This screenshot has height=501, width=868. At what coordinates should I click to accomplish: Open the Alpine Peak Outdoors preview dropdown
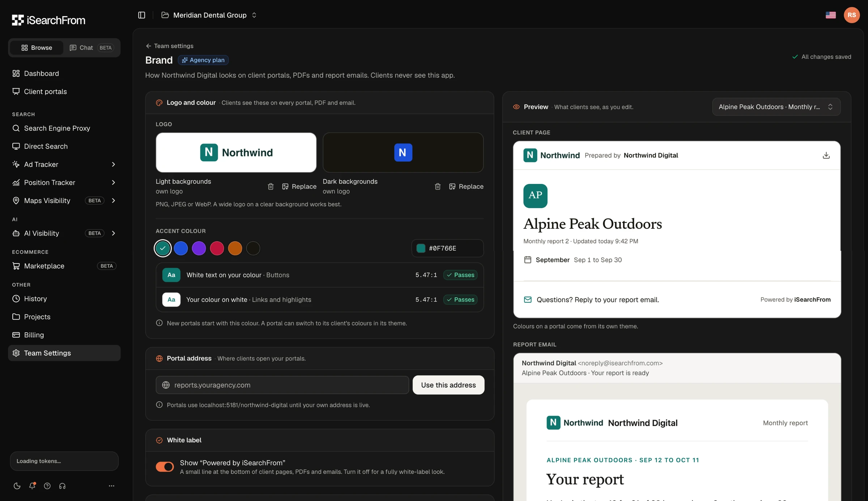[x=776, y=107]
